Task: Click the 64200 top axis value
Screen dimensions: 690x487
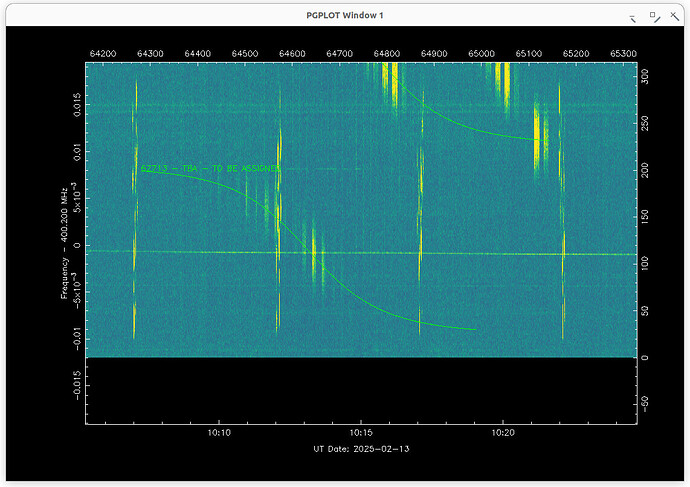Action: [104, 53]
